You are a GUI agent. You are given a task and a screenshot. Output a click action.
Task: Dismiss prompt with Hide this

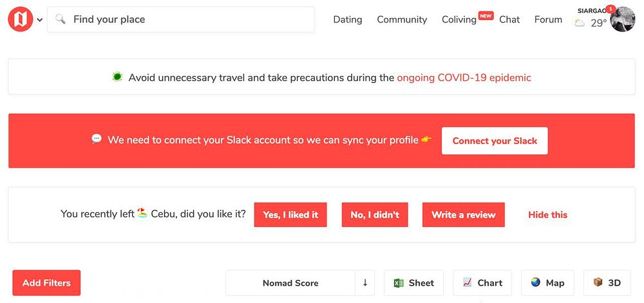[547, 215]
